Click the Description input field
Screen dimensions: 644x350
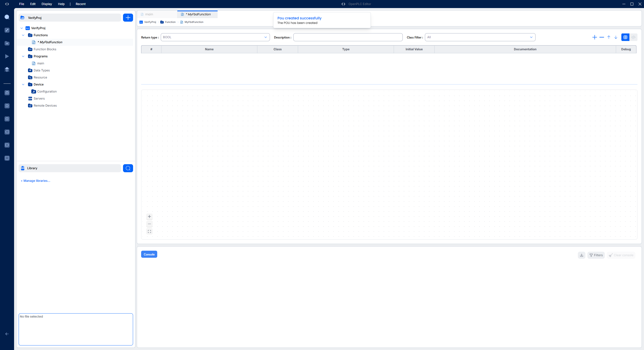click(348, 37)
